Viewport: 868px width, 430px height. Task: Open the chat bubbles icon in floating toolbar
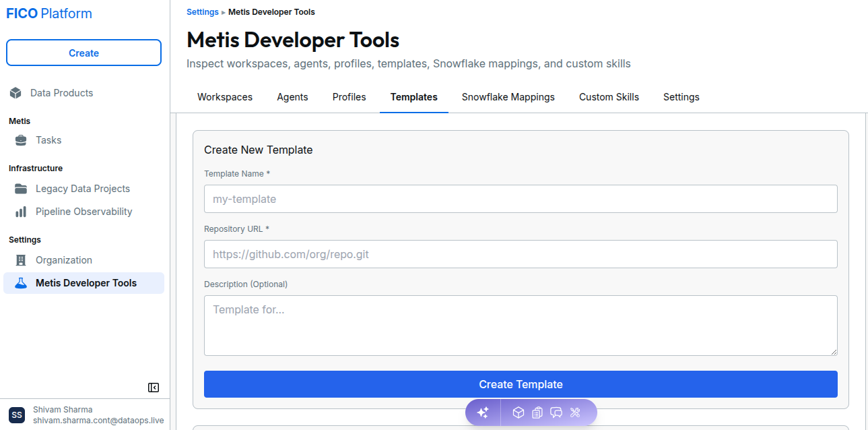click(x=556, y=412)
